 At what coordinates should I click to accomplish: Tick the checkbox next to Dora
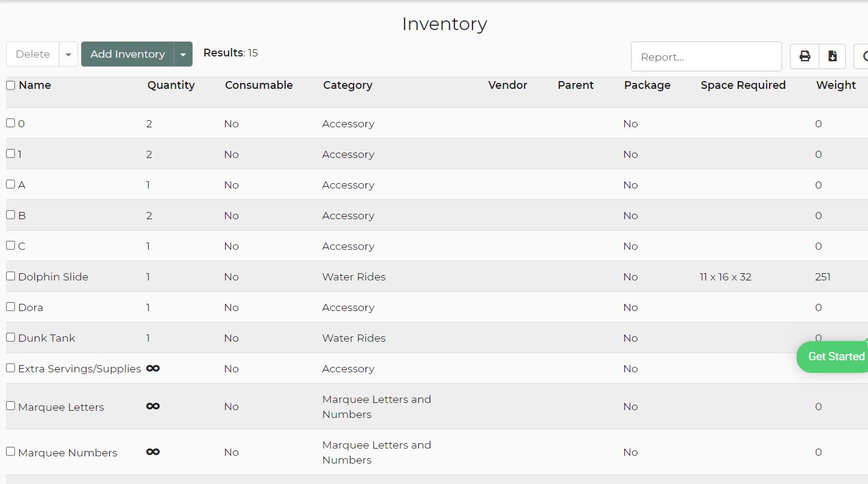click(10, 307)
